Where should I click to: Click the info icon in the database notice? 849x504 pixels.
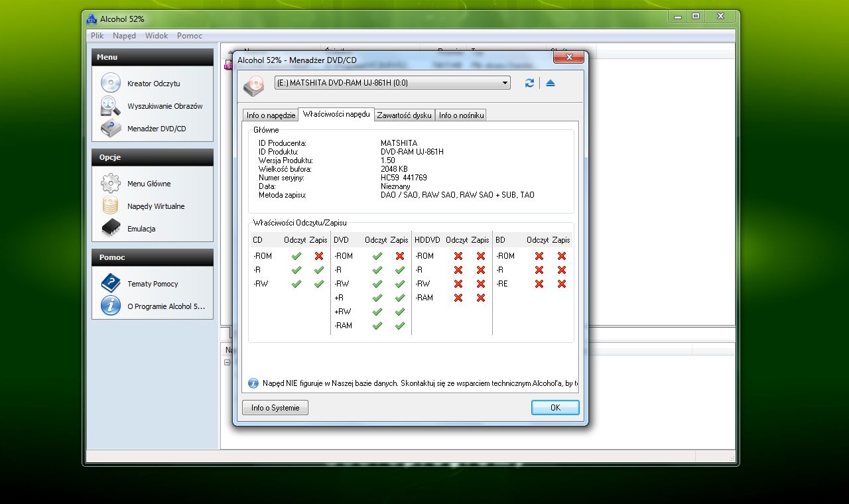[x=253, y=383]
